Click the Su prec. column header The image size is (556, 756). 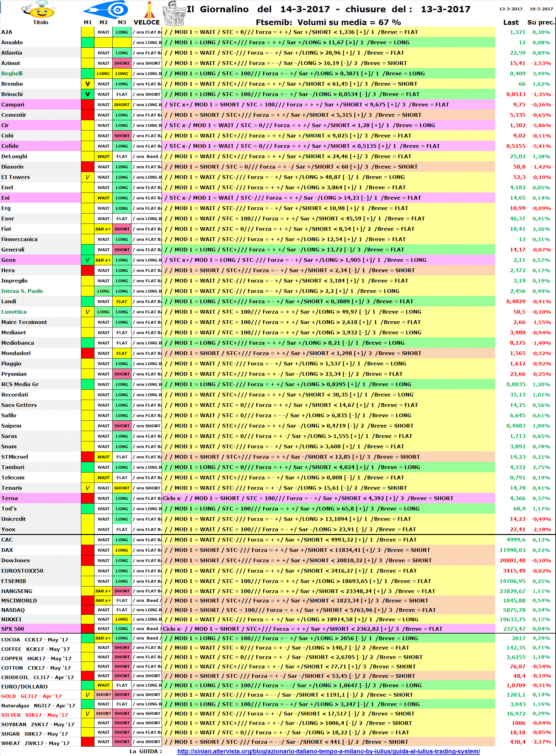[541, 22]
